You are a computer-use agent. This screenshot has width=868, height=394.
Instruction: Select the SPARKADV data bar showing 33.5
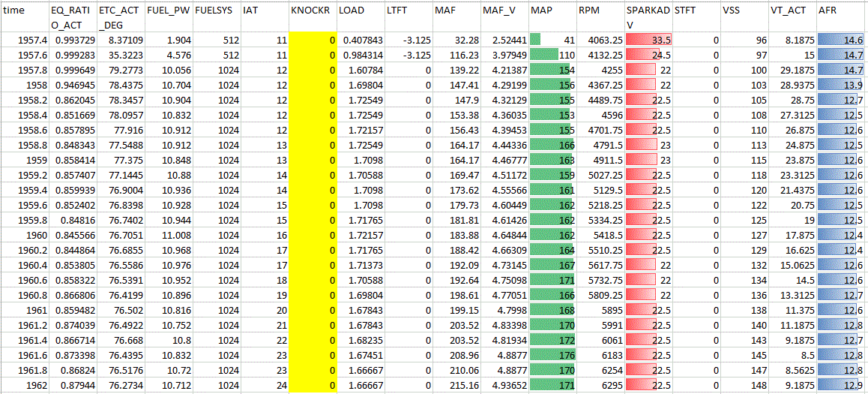pos(648,41)
